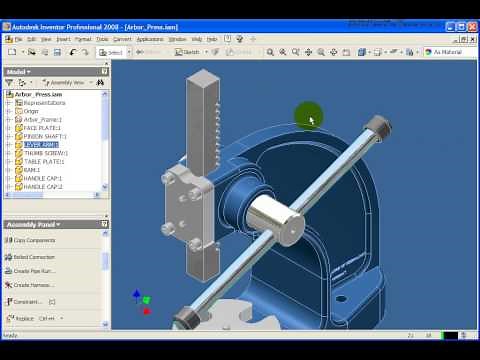Open the View menu

coord(46,39)
